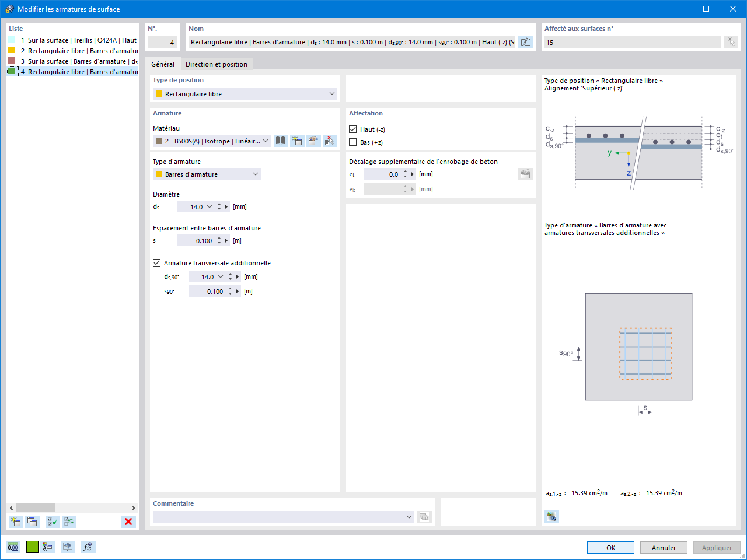
Task: Select list item 3 Sur la surface Barres
Action: [x=72, y=61]
